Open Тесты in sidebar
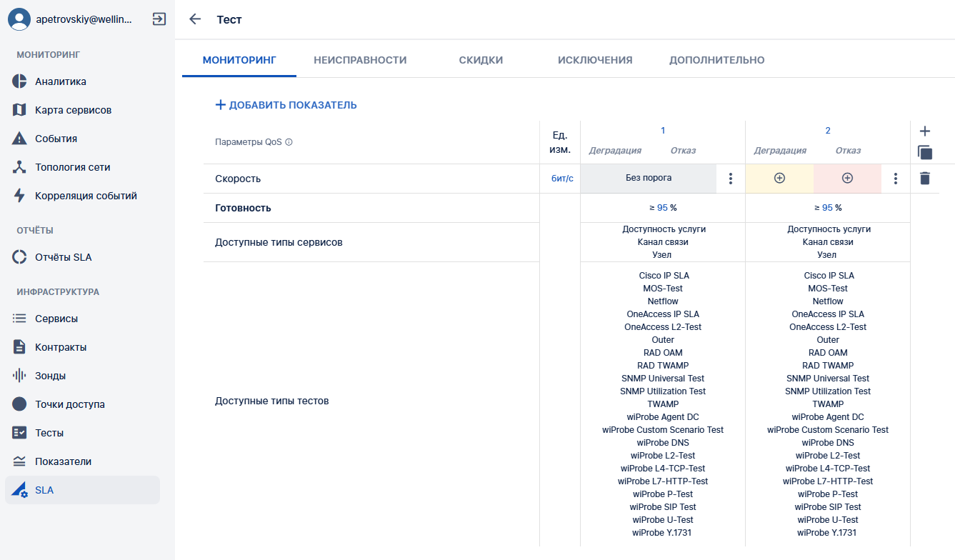 coord(82,433)
